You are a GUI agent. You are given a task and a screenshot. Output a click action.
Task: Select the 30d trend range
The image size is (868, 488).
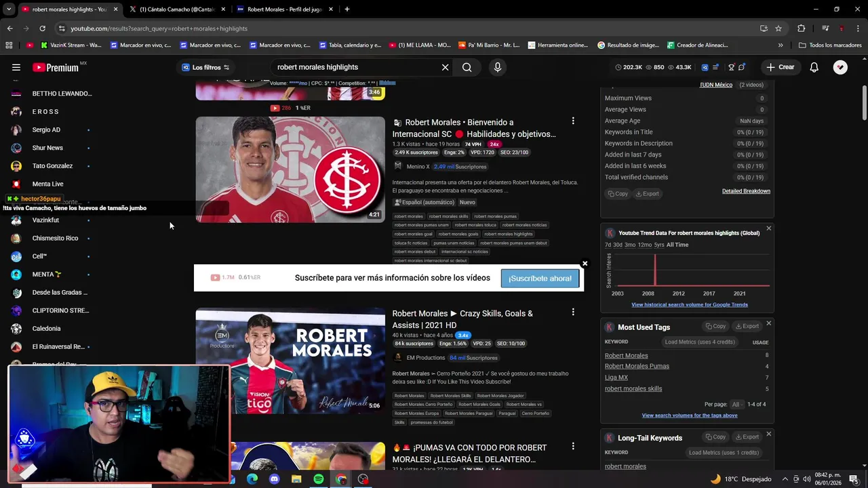point(618,245)
